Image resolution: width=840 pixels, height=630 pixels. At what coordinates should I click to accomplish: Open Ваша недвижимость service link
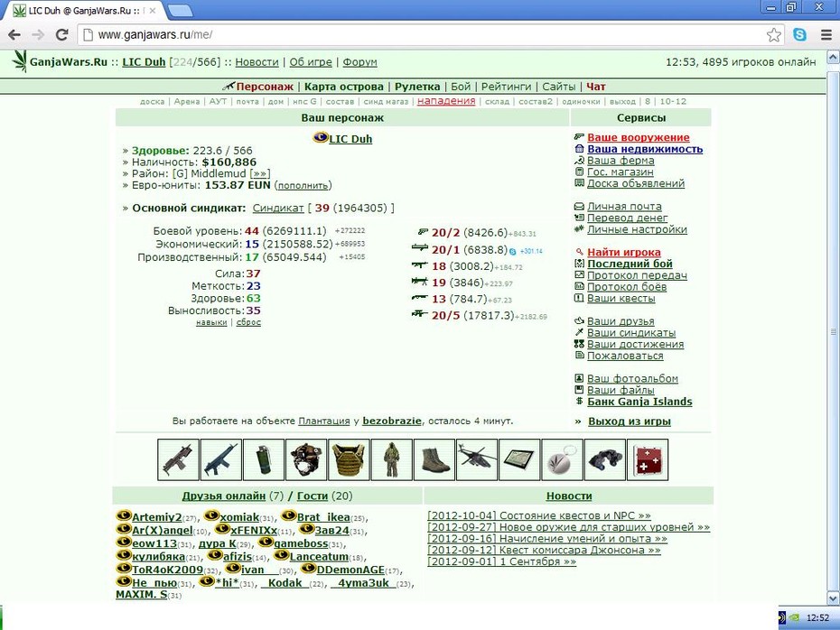[645, 149]
